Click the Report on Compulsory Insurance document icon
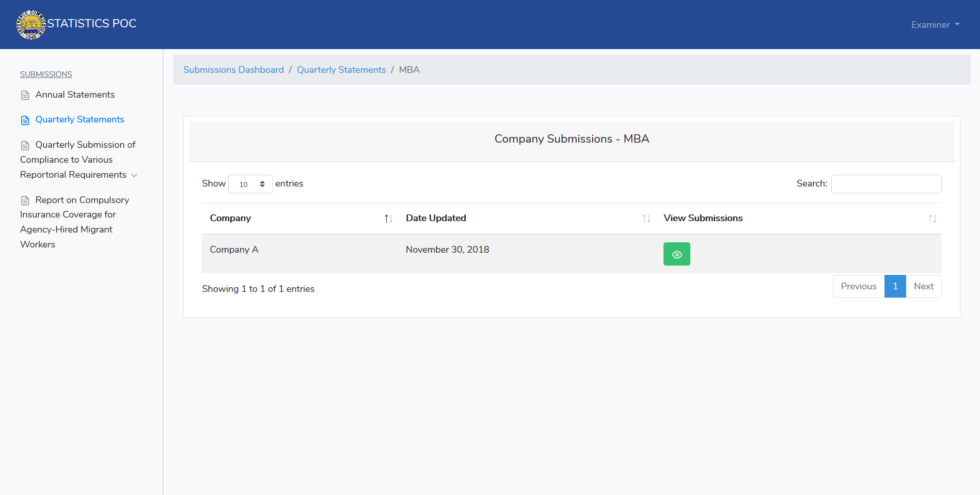980x495 pixels. click(x=25, y=200)
